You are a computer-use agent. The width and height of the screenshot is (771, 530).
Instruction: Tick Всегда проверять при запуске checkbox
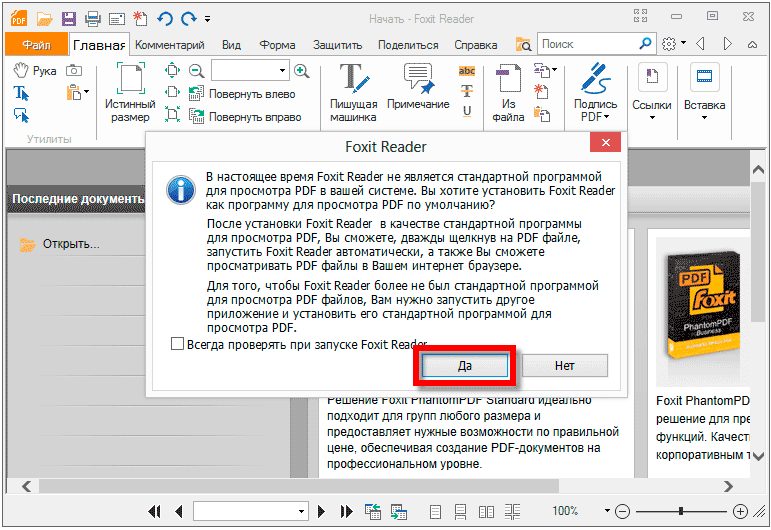pyautogui.click(x=177, y=344)
